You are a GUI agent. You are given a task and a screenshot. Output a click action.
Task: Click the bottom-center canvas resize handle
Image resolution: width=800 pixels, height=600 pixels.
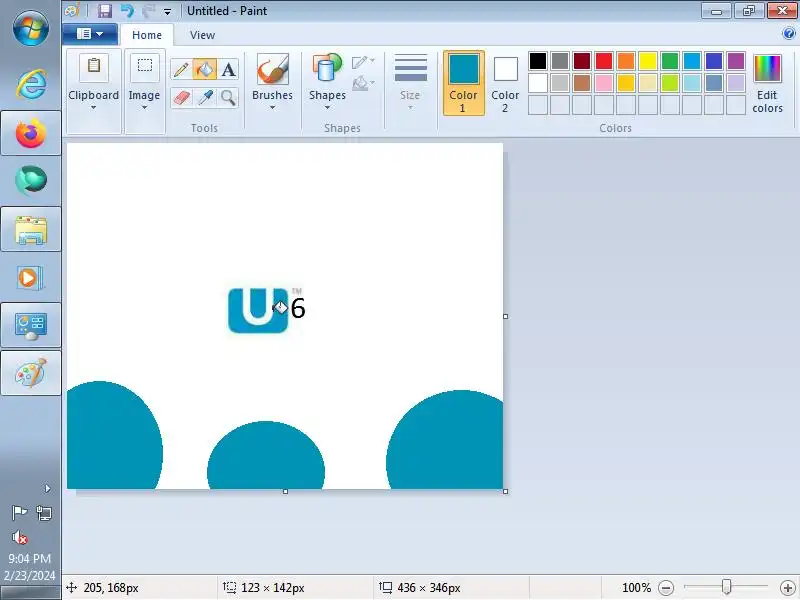285,491
